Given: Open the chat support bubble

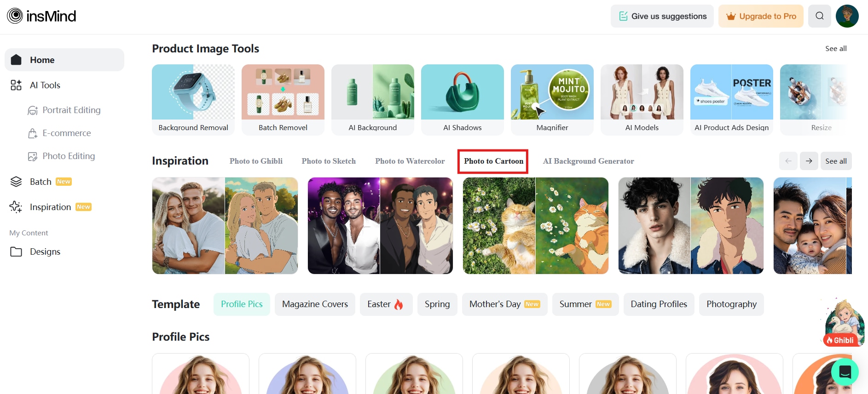Looking at the screenshot, I should tap(845, 371).
